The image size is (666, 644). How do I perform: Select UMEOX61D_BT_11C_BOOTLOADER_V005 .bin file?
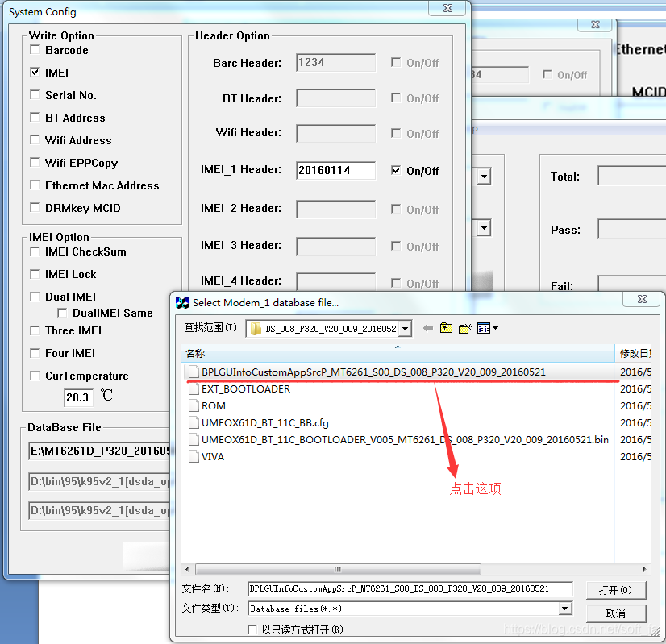coord(405,440)
